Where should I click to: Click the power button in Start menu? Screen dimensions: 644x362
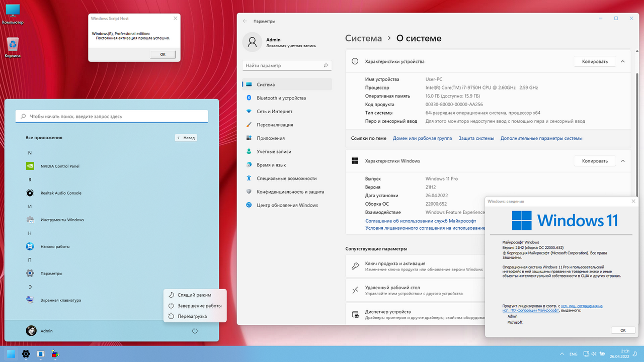point(195,331)
